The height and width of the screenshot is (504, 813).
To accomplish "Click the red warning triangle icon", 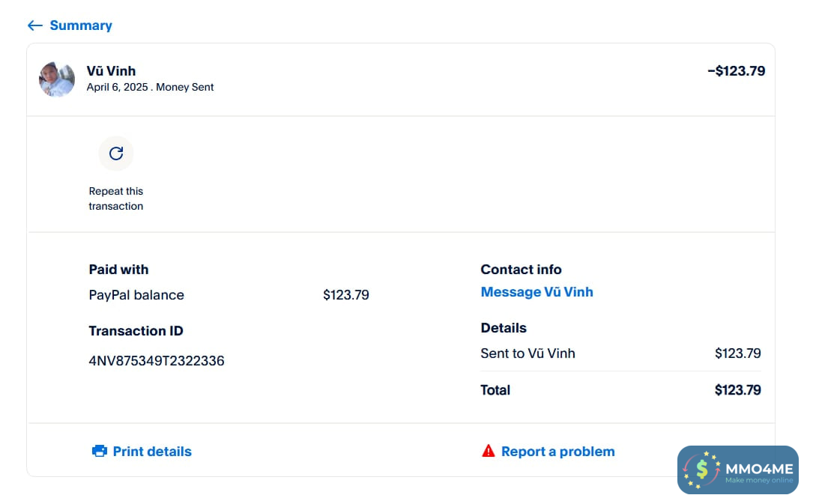I will click(x=489, y=451).
